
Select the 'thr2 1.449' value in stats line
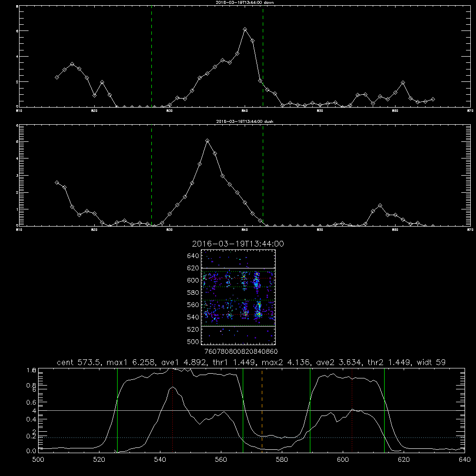tap(390, 362)
